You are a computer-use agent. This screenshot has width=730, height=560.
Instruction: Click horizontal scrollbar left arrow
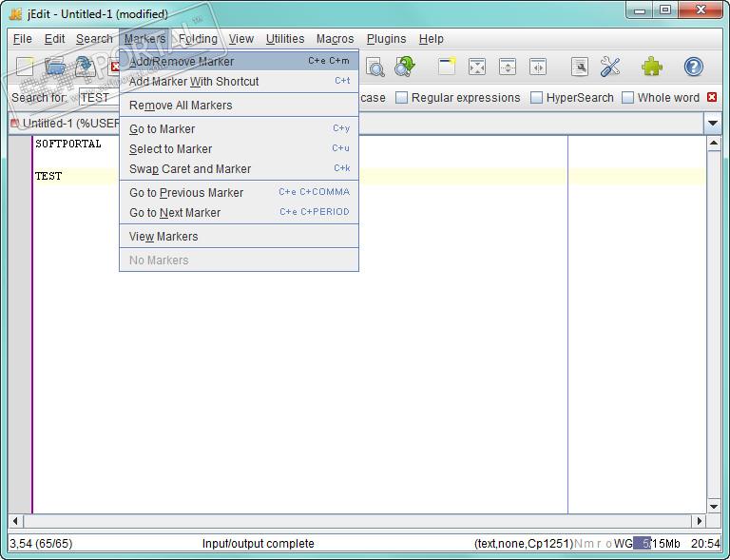(16, 521)
